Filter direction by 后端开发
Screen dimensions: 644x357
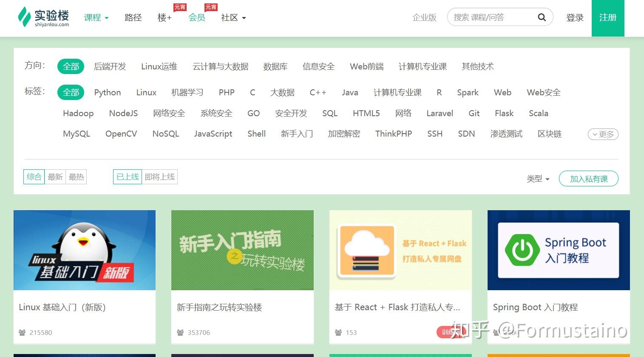click(x=110, y=66)
